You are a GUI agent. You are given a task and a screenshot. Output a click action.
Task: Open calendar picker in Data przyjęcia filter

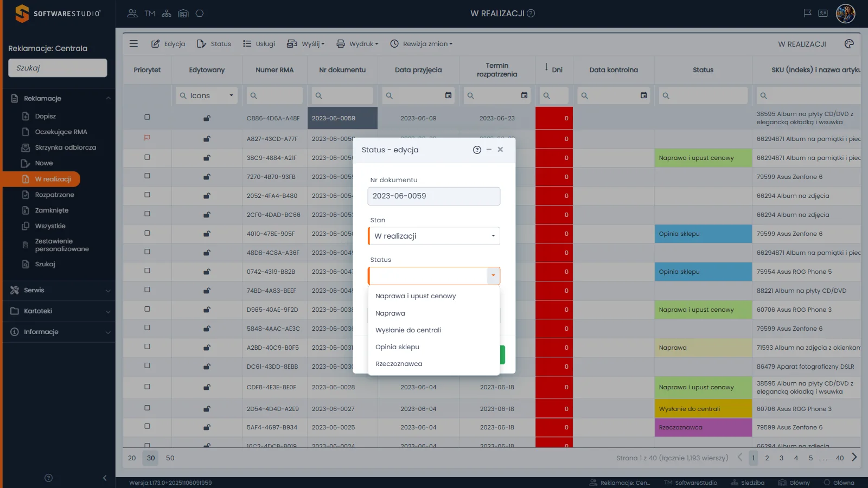click(x=448, y=95)
